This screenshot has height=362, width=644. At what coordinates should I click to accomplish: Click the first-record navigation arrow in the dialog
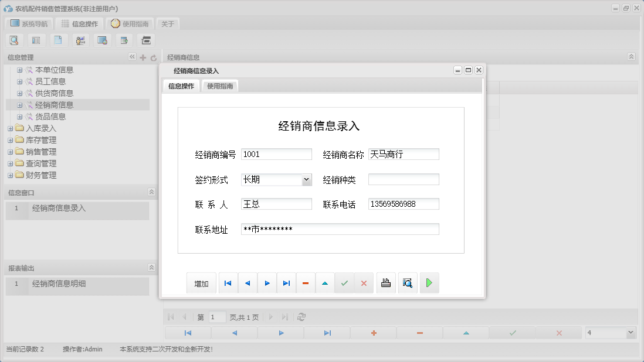[x=228, y=282]
